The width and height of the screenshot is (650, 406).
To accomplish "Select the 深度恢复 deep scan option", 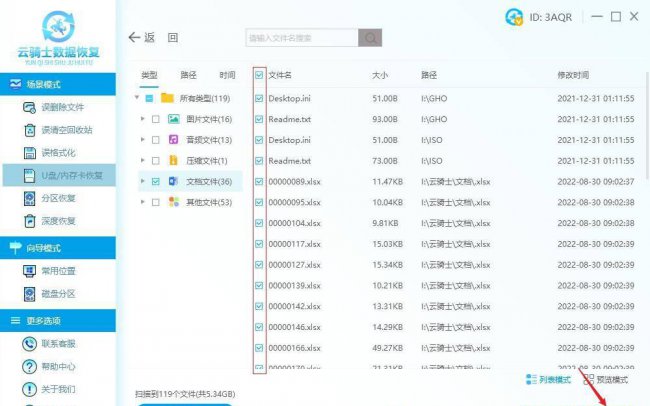I will (49, 221).
